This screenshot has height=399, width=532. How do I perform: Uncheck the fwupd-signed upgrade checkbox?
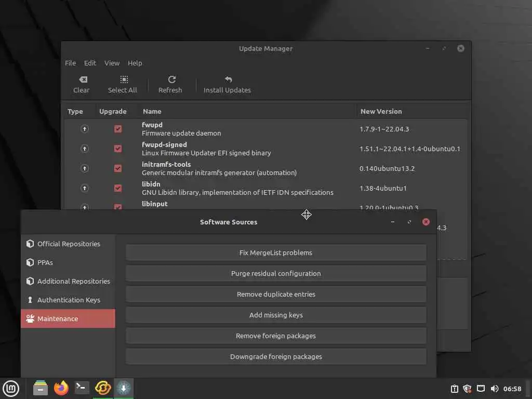tap(118, 149)
